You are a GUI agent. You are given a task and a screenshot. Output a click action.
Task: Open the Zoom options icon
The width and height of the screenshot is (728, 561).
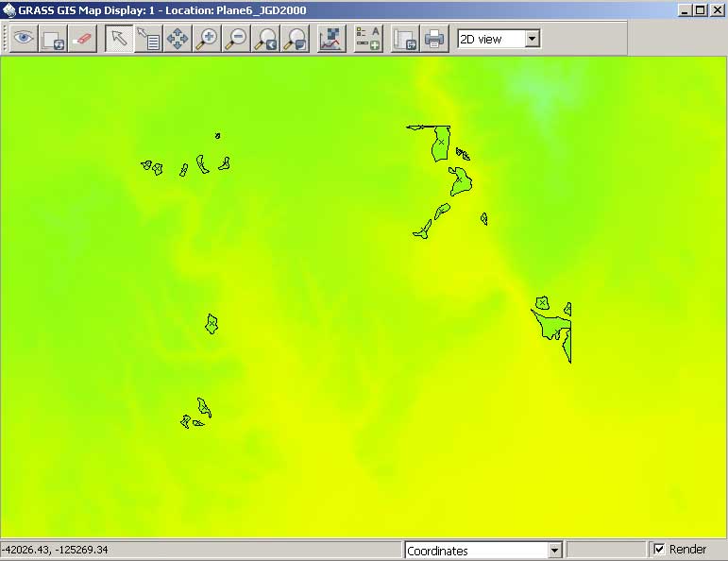click(x=295, y=39)
